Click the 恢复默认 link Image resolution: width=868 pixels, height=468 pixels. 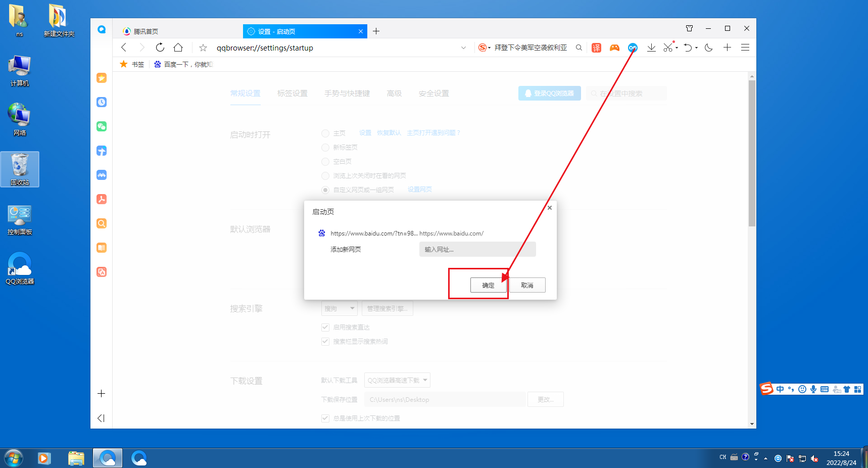389,133
